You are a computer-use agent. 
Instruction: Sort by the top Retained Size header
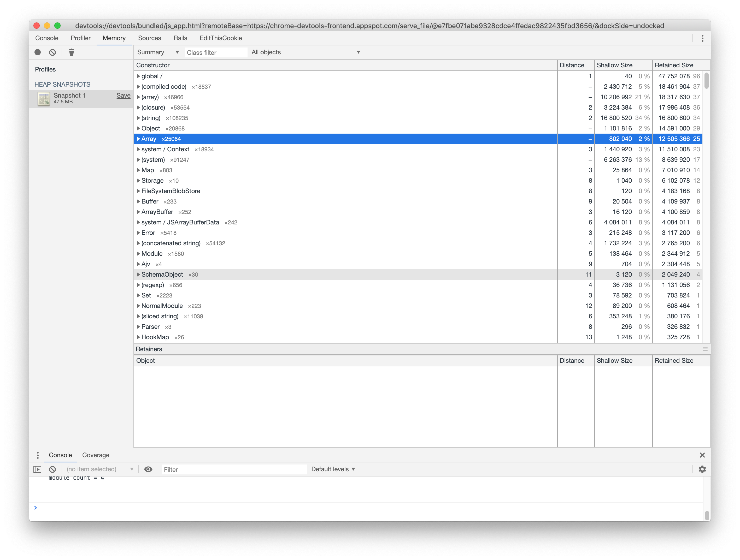pyautogui.click(x=681, y=65)
